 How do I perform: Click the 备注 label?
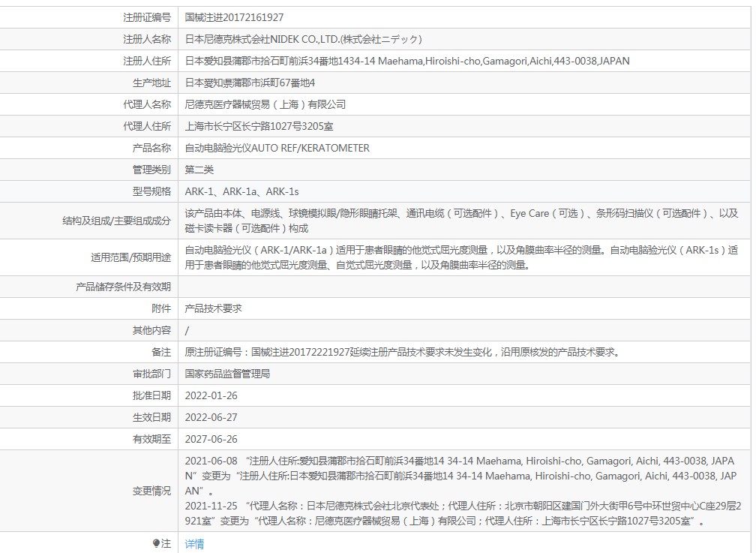point(161,352)
